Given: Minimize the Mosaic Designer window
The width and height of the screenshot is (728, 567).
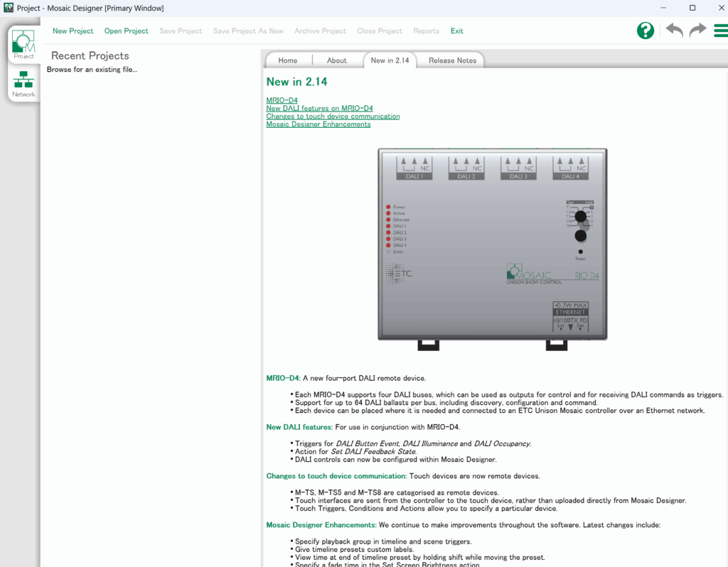Looking at the screenshot, I should 663,8.
